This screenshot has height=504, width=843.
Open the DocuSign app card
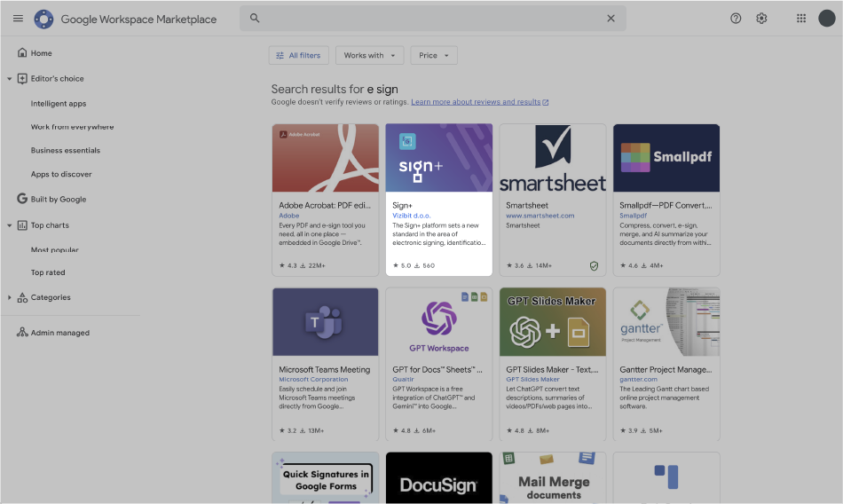pos(438,477)
